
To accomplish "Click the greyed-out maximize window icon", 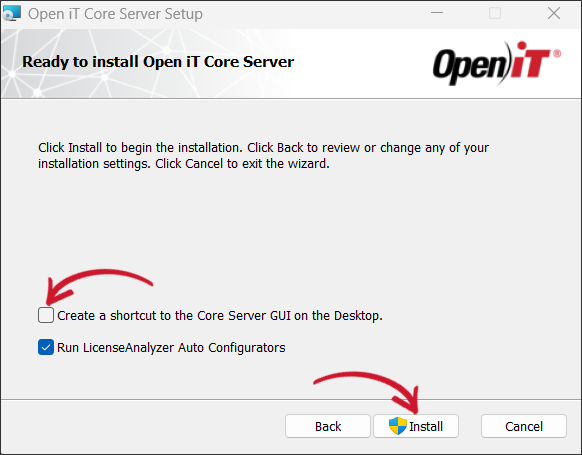I will [x=495, y=13].
